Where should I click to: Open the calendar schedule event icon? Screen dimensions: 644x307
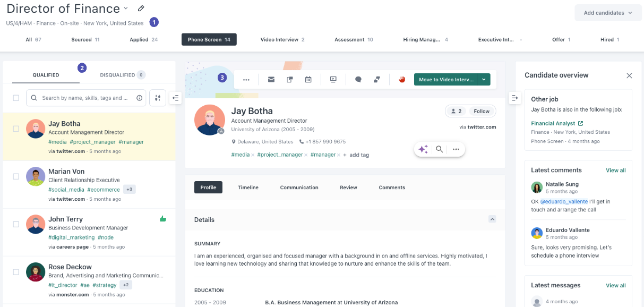point(308,80)
